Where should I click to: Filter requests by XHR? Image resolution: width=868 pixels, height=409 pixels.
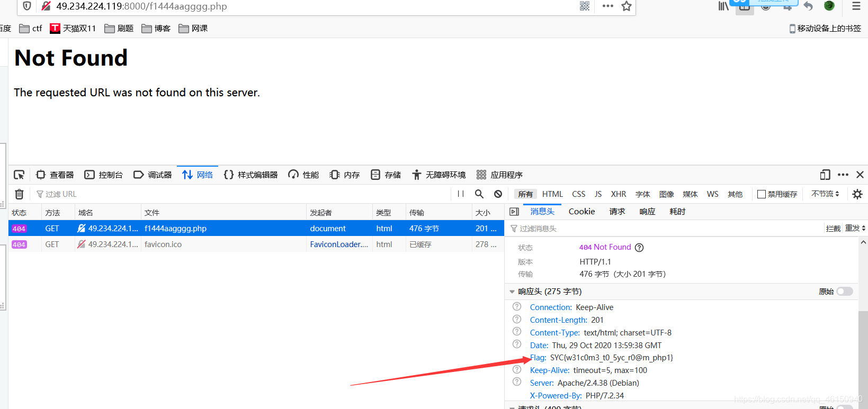(x=619, y=194)
